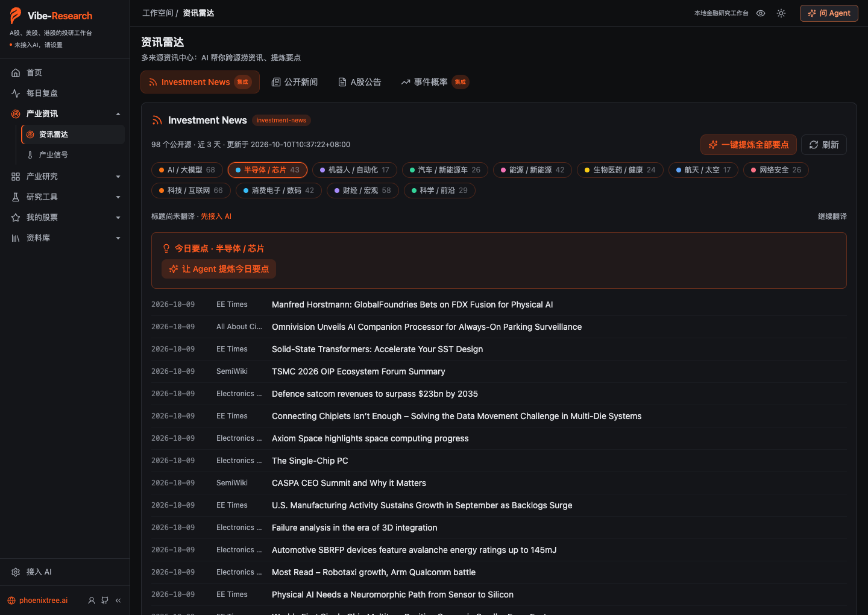
Task: Switch to the A股公告 tab
Action: (360, 82)
